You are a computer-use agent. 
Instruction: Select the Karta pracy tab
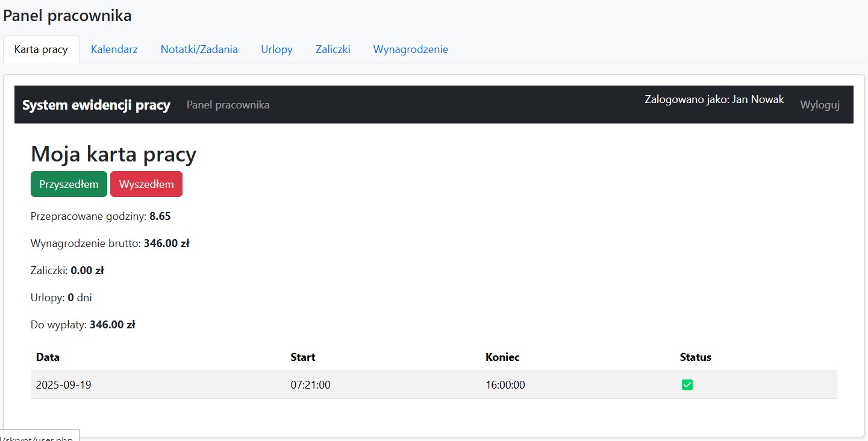(41, 49)
